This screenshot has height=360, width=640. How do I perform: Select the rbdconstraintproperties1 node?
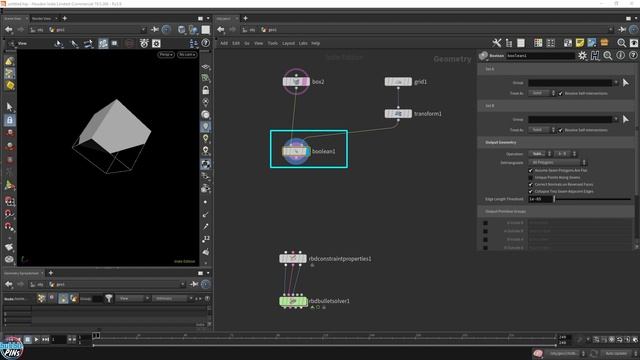[x=293, y=258]
